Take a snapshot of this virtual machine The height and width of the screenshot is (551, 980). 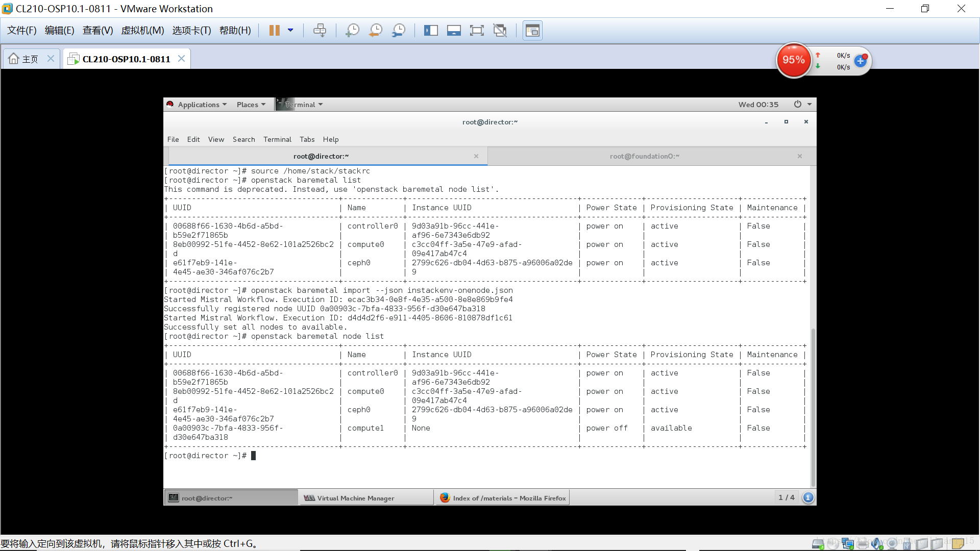[352, 30]
